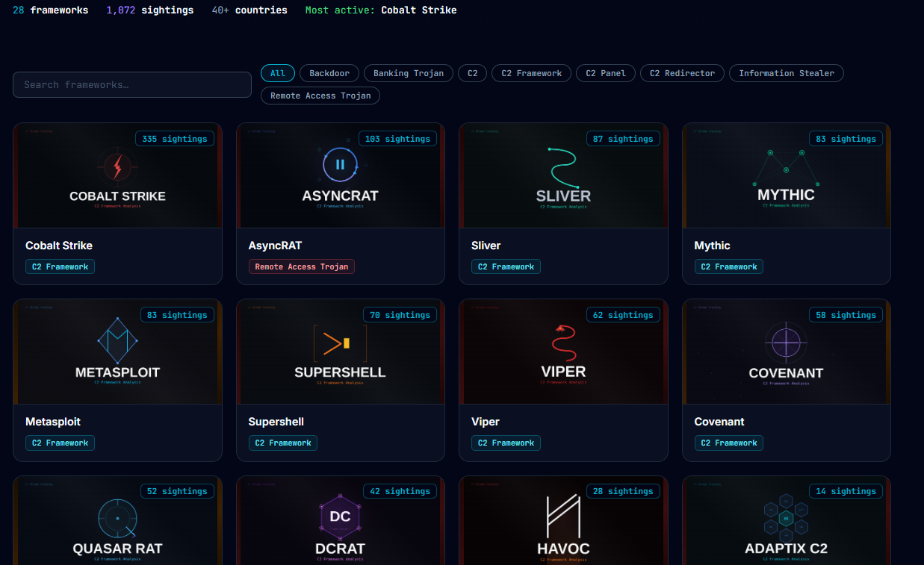Click the COBALT STRIKE thumbnail title text

coord(117,196)
